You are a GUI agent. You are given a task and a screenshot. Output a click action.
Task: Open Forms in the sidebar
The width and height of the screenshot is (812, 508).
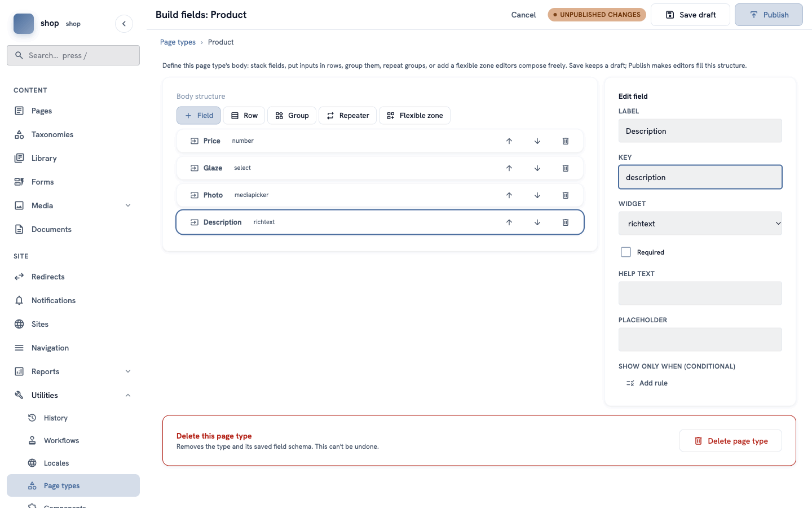click(73, 182)
